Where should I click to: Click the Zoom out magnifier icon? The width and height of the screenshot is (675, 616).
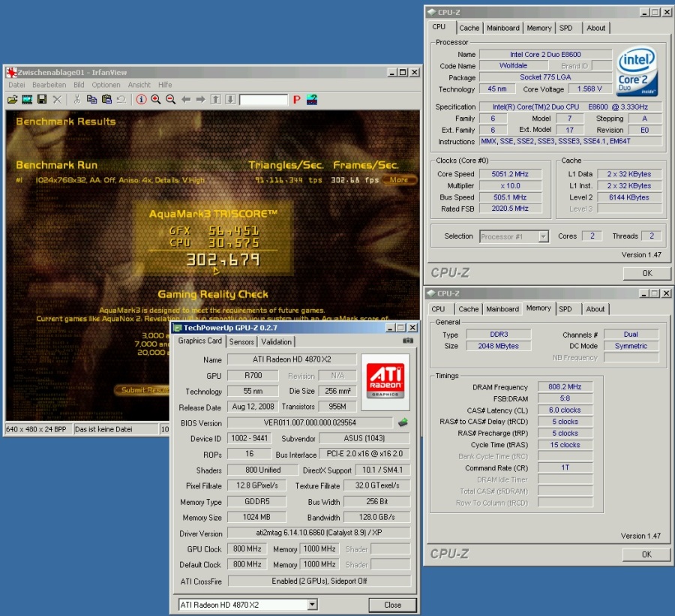pos(170,100)
